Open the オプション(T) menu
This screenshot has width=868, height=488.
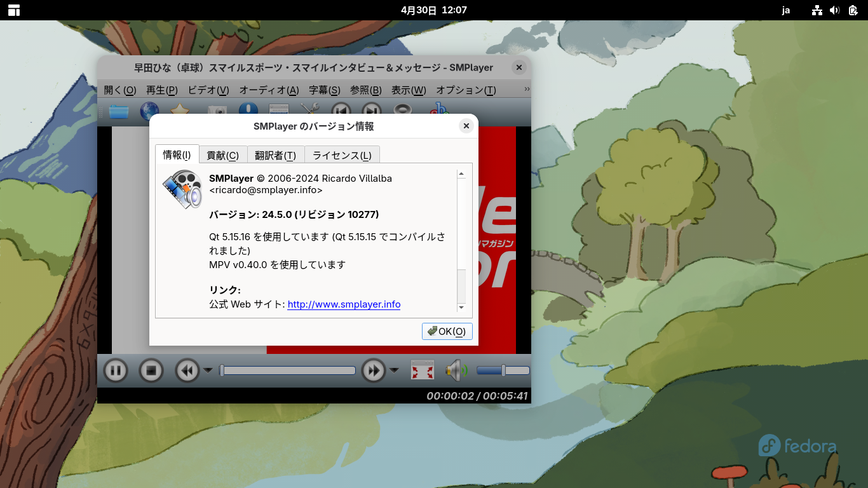466,90
